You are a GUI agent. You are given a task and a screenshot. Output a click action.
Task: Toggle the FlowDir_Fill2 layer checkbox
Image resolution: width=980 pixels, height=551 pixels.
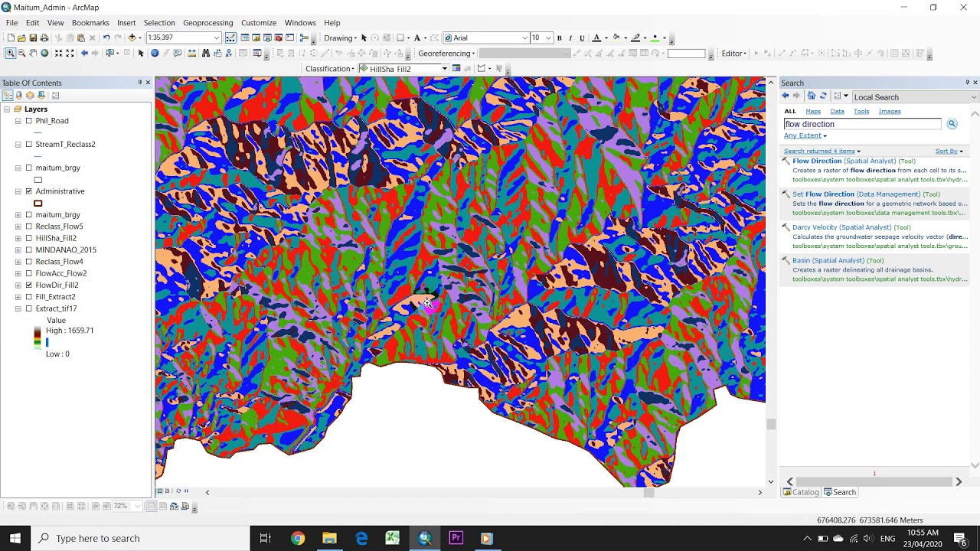point(29,285)
